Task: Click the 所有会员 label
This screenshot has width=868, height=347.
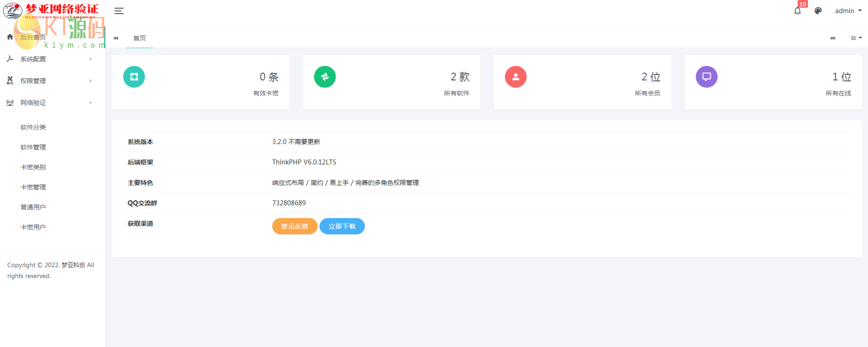Action: pos(648,93)
